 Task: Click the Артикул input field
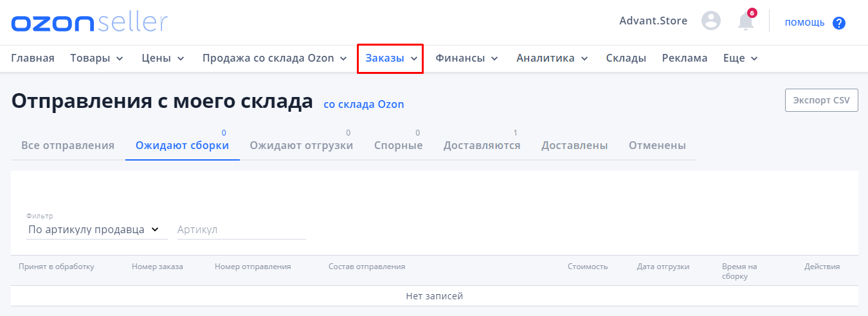click(x=242, y=230)
